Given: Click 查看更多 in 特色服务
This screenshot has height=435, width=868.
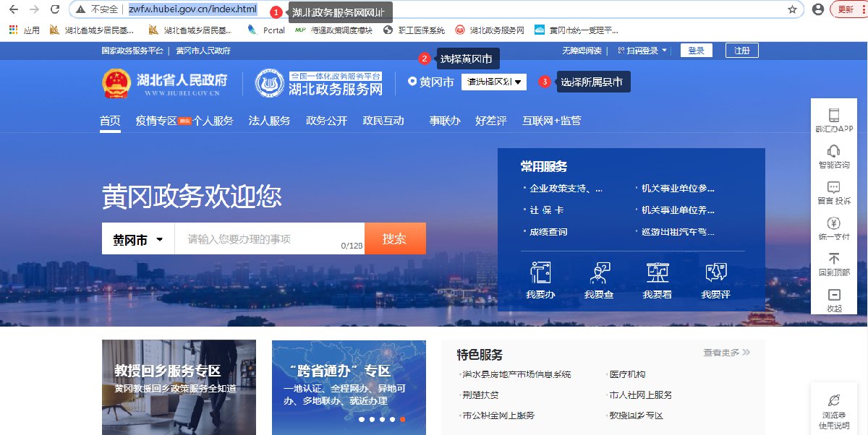Looking at the screenshot, I should (x=726, y=353).
